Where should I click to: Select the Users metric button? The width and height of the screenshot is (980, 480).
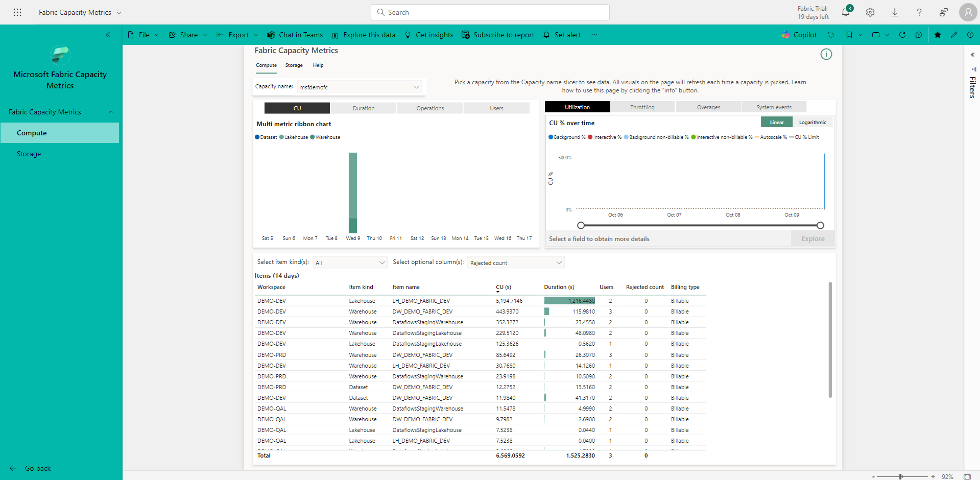pos(496,108)
